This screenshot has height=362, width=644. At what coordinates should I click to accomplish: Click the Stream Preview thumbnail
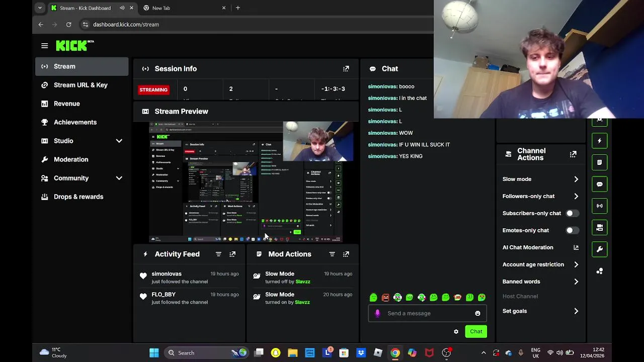(x=246, y=182)
